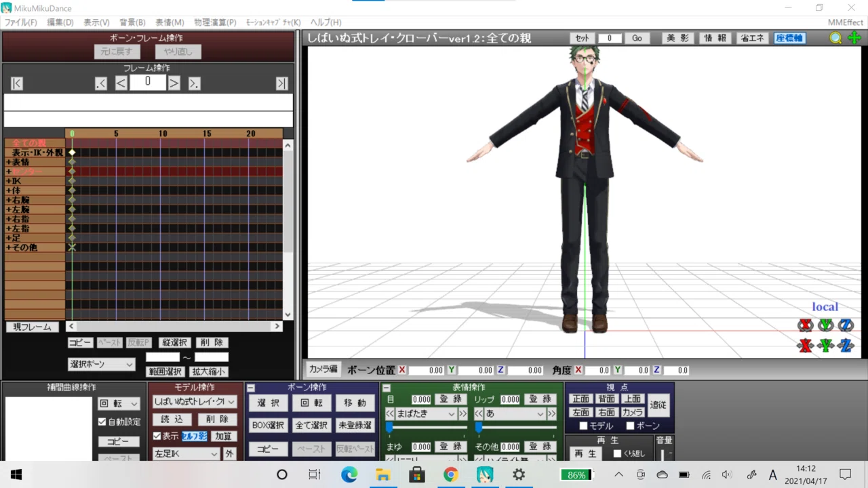The height and width of the screenshot is (488, 868).
Task: Open the Windows Start menu
Action: coord(16,474)
